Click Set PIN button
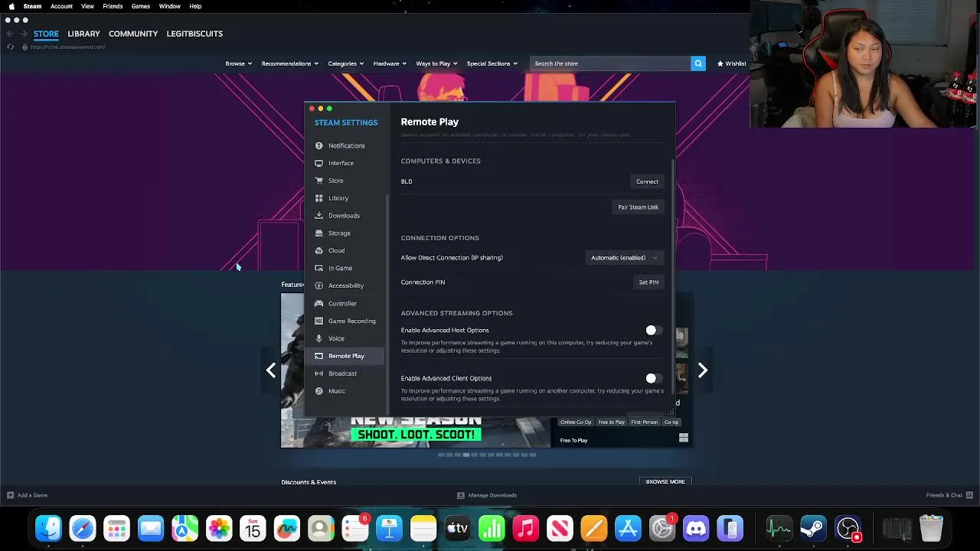Viewport: 980px width, 551px height. (x=648, y=282)
